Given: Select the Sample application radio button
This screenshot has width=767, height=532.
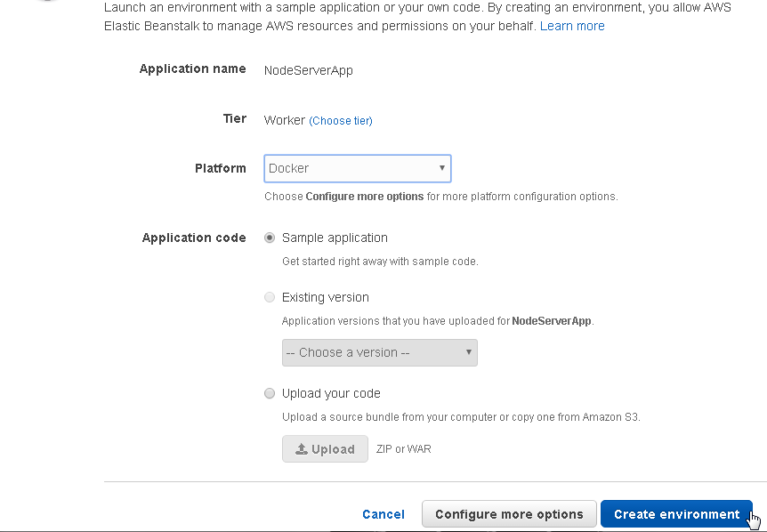Looking at the screenshot, I should (270, 238).
